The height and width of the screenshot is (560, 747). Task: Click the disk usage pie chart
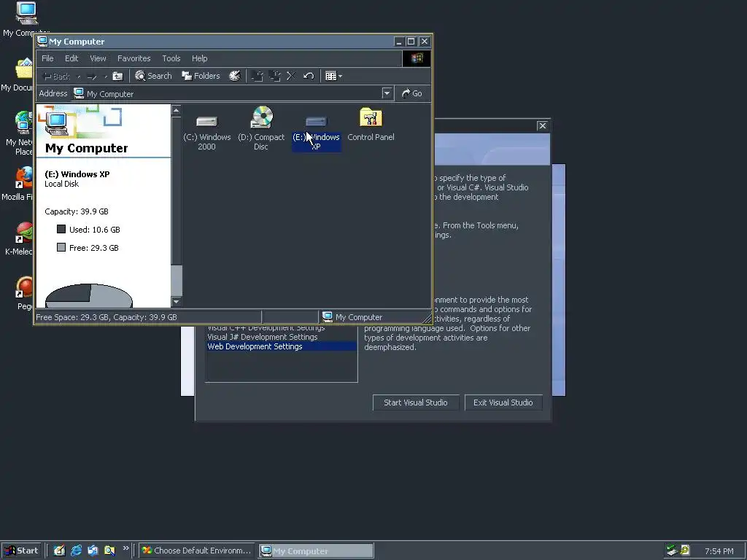[x=88, y=296]
